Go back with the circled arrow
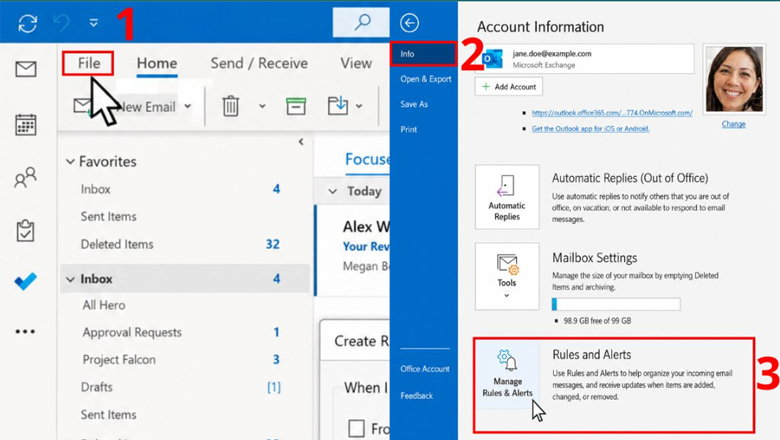Viewport: 780px width, 440px height. [409, 23]
